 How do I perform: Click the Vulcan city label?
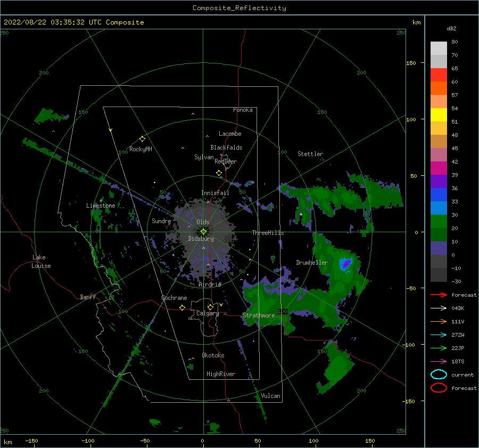pos(270,396)
